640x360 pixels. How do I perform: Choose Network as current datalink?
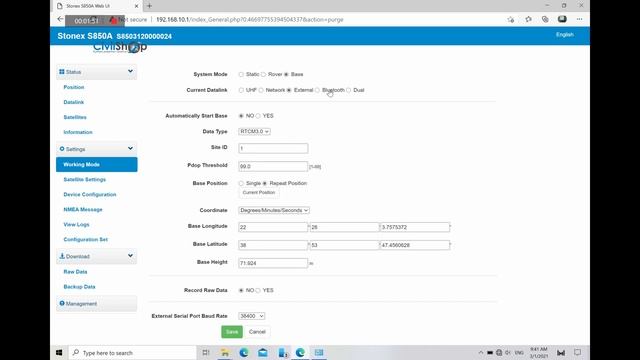(x=261, y=90)
